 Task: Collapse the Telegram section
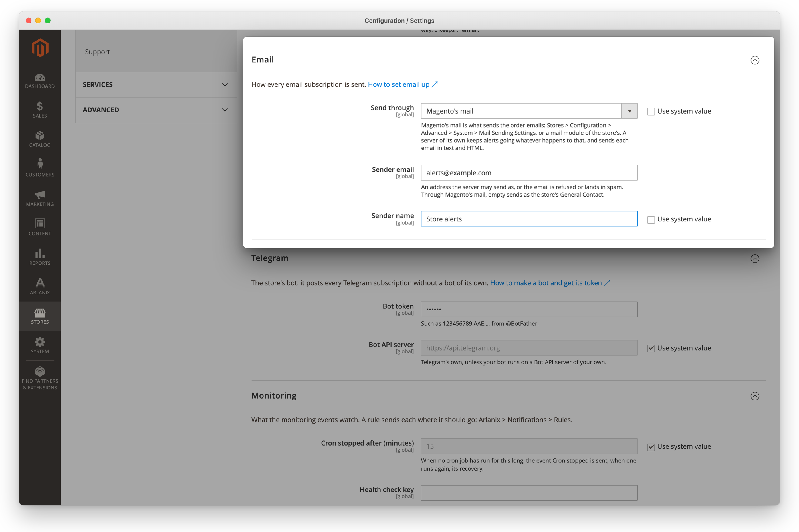pyautogui.click(x=754, y=259)
